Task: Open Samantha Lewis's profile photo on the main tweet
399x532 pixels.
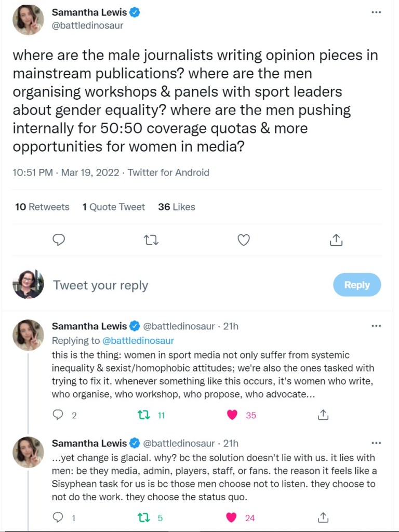Action: pos(28,20)
